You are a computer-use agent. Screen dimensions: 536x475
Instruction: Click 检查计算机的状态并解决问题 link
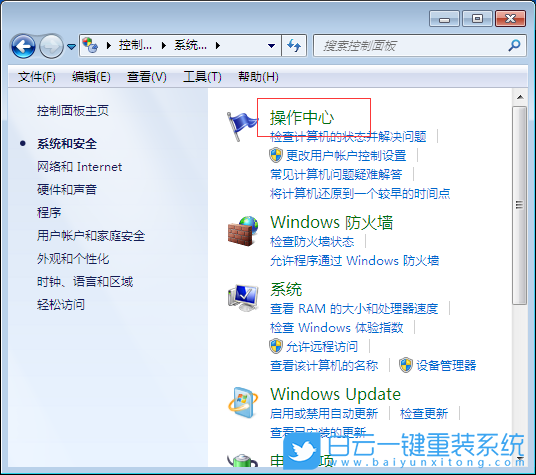348,137
